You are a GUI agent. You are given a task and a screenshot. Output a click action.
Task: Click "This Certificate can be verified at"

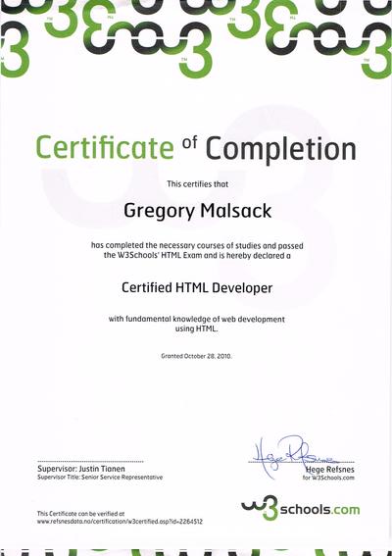(x=80, y=514)
